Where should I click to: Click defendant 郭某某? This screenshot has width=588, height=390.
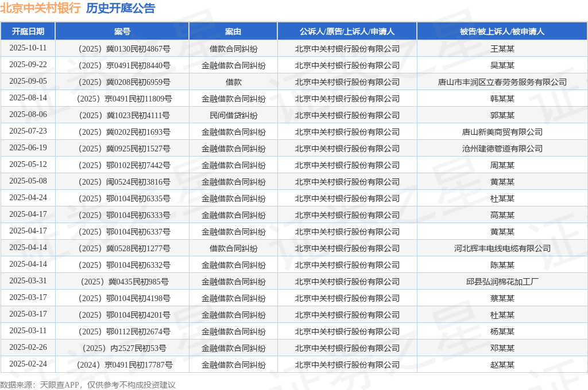[502, 115]
